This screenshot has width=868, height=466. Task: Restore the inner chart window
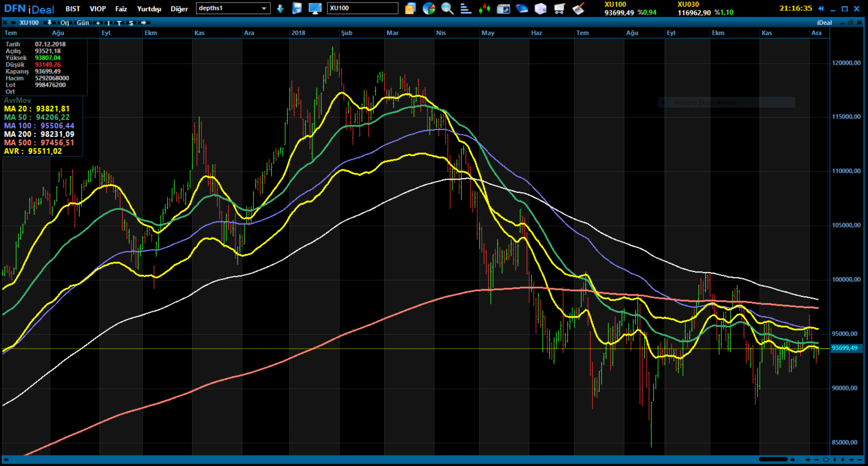[x=850, y=22]
